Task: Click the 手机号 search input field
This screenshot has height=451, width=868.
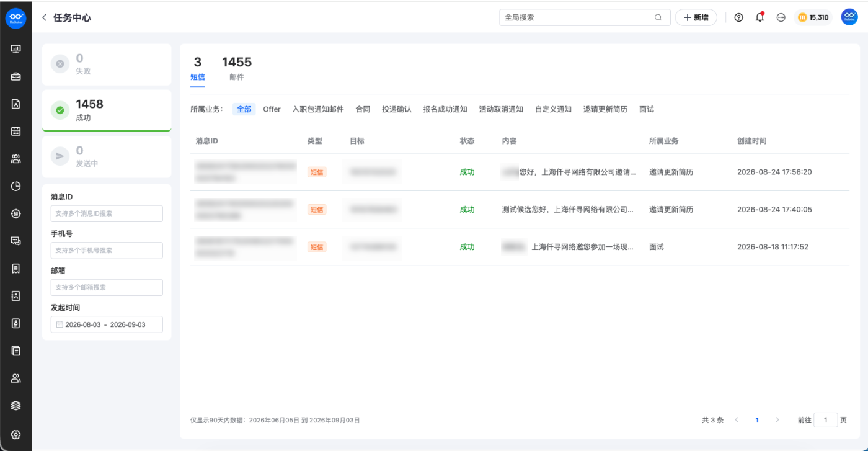Action: coord(107,251)
